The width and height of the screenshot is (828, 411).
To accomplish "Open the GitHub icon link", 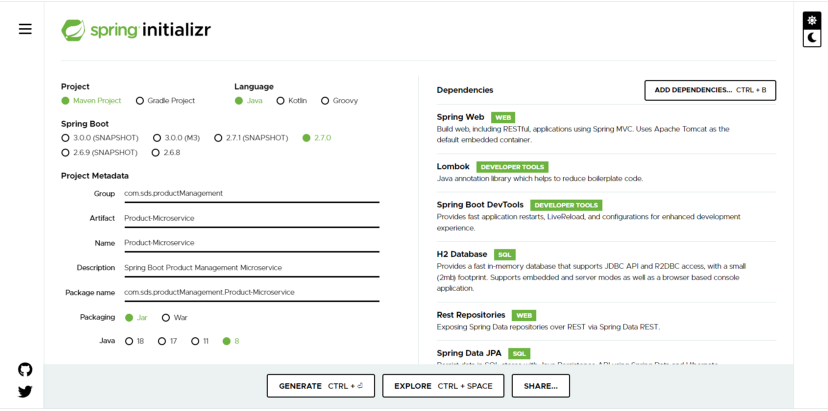I will [25, 369].
